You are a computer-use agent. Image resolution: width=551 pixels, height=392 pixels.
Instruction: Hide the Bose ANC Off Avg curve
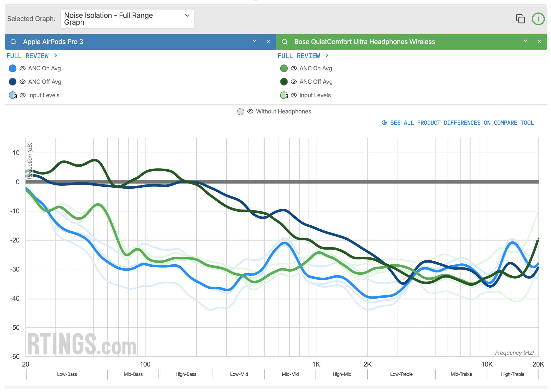click(x=294, y=82)
